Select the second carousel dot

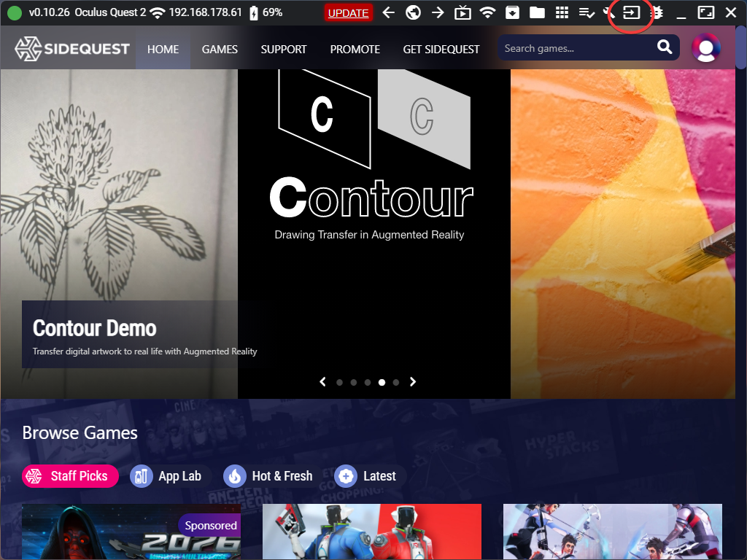tap(354, 382)
